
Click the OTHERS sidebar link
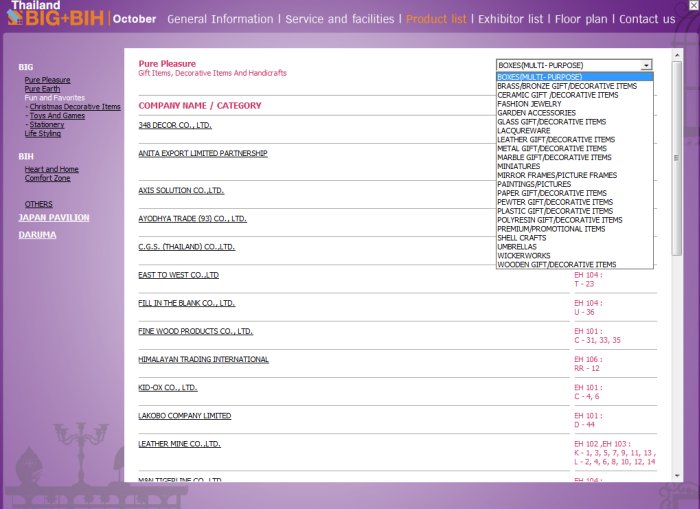(39, 204)
